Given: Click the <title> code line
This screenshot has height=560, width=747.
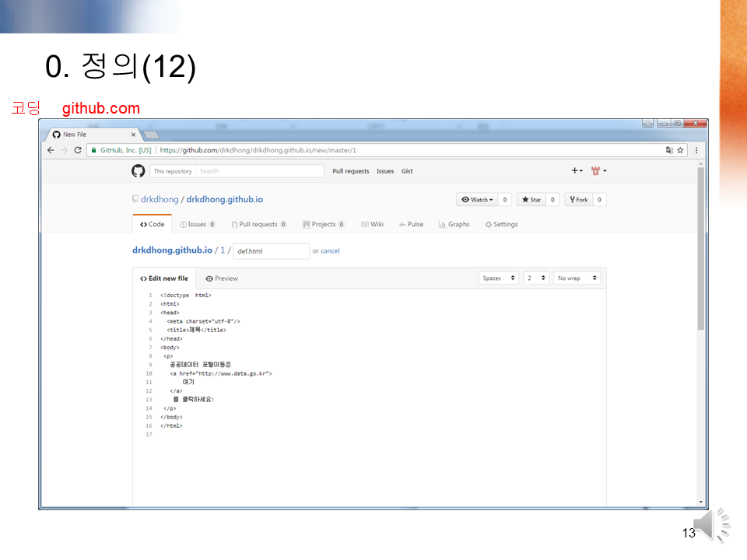Looking at the screenshot, I should pos(196,330).
